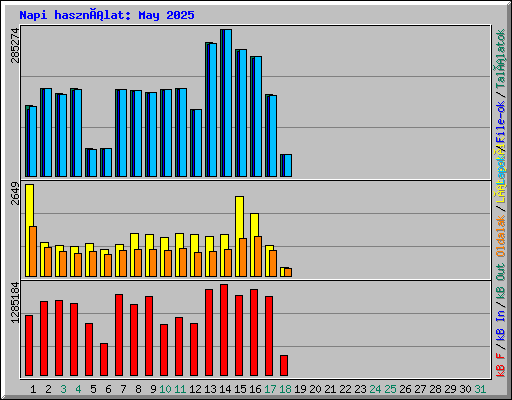This screenshot has width=512, height=400.
Task: Click the 1285184 y-axis value label
Action: [x=15, y=302]
